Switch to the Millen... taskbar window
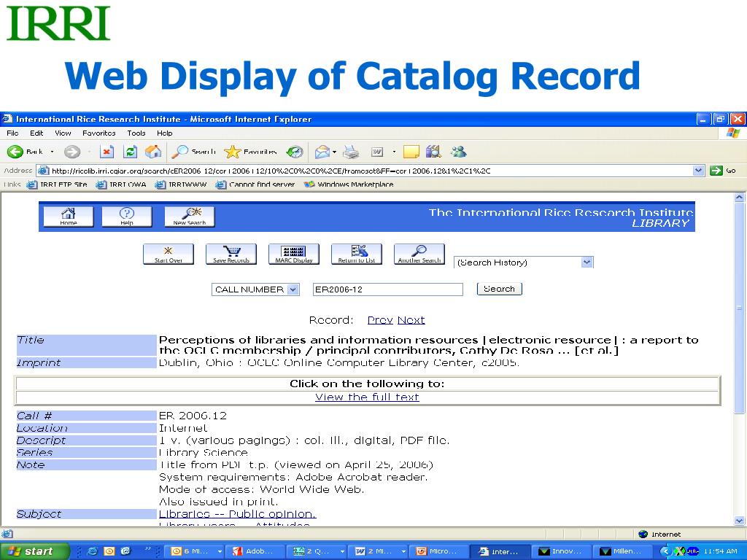 (x=623, y=551)
